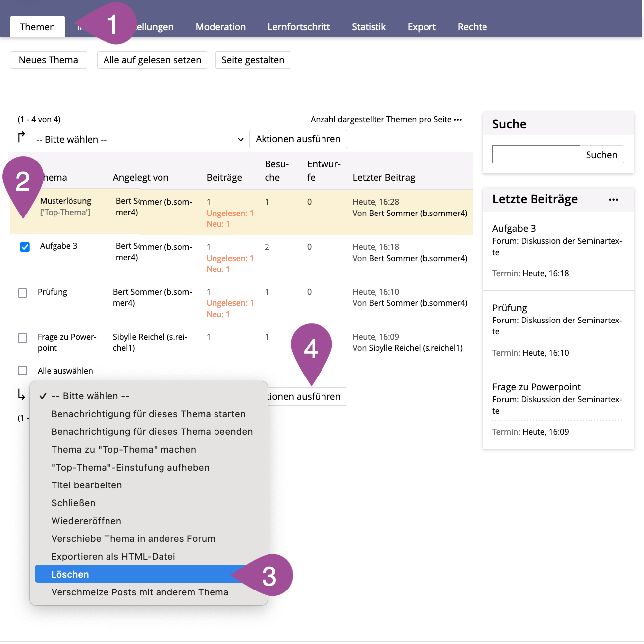Open the Letzte Beiträge three-dot menu

[613, 200]
